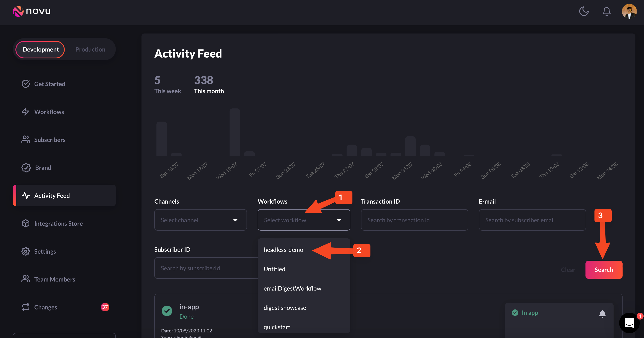The image size is (644, 338).
Task: Switch to the Development environment
Action: (41, 49)
